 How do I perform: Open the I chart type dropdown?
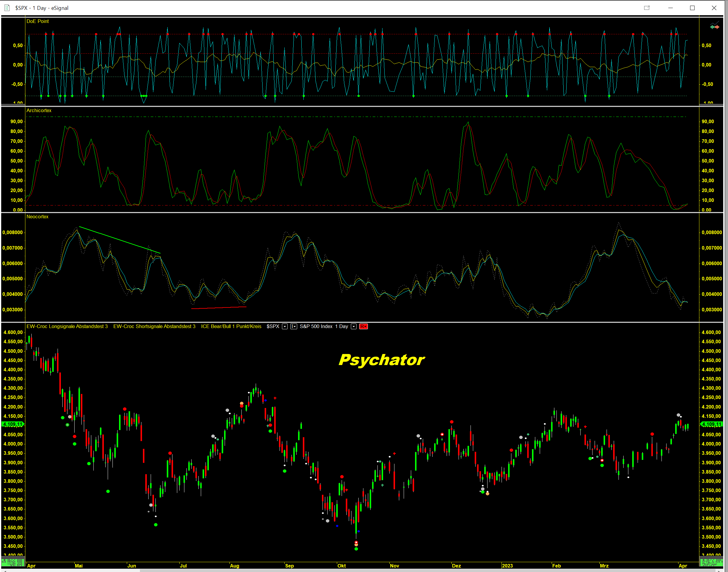coord(294,327)
